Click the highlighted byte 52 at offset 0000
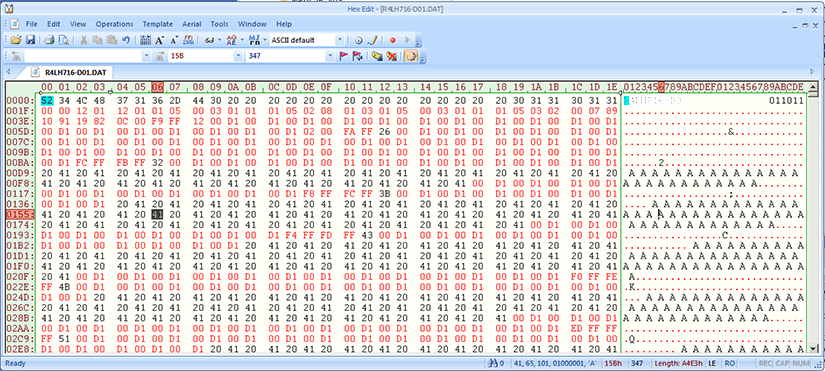The width and height of the screenshot is (825, 371). [47, 101]
